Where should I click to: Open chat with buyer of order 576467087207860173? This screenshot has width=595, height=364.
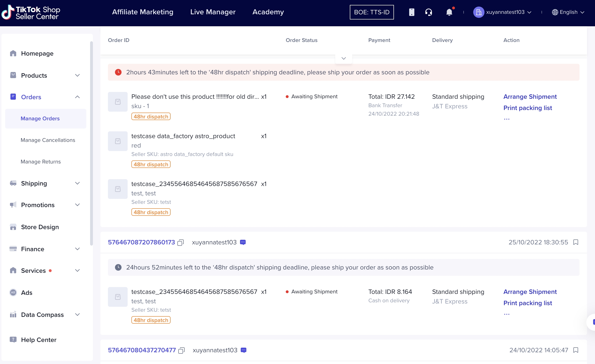243,242
